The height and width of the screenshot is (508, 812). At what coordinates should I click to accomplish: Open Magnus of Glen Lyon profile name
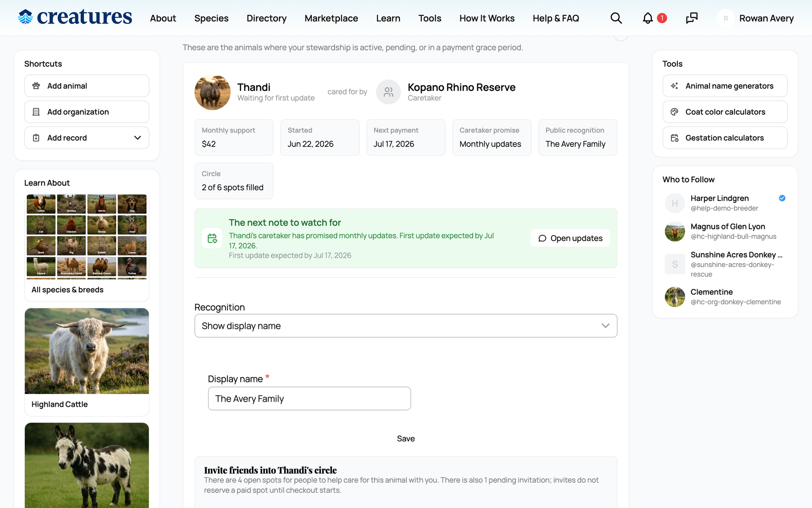[x=728, y=226]
